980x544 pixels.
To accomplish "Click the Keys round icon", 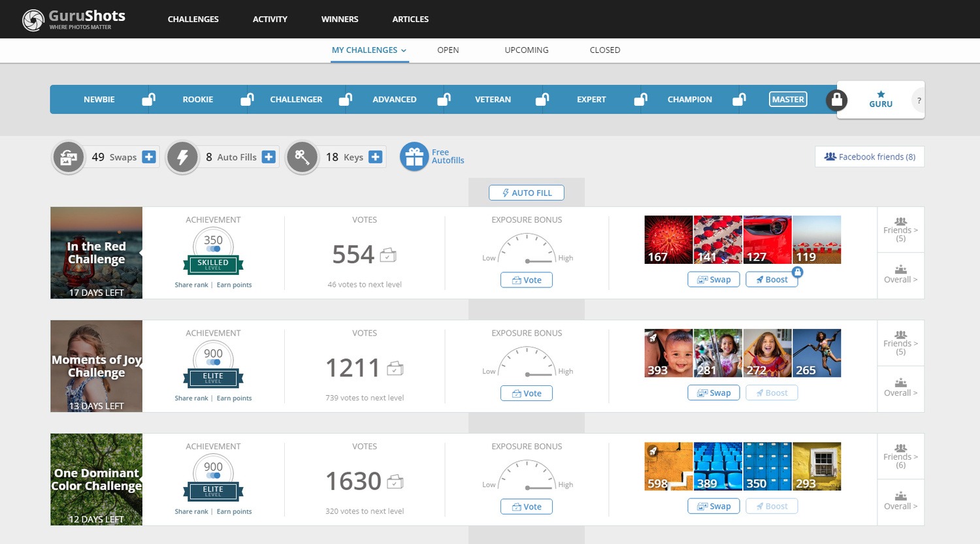I will point(302,157).
